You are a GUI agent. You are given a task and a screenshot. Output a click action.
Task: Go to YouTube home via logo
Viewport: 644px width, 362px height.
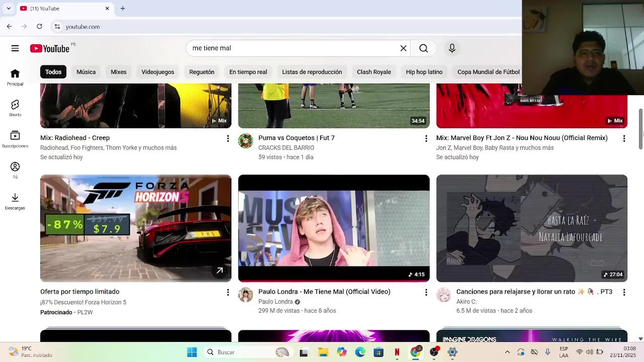(x=49, y=48)
